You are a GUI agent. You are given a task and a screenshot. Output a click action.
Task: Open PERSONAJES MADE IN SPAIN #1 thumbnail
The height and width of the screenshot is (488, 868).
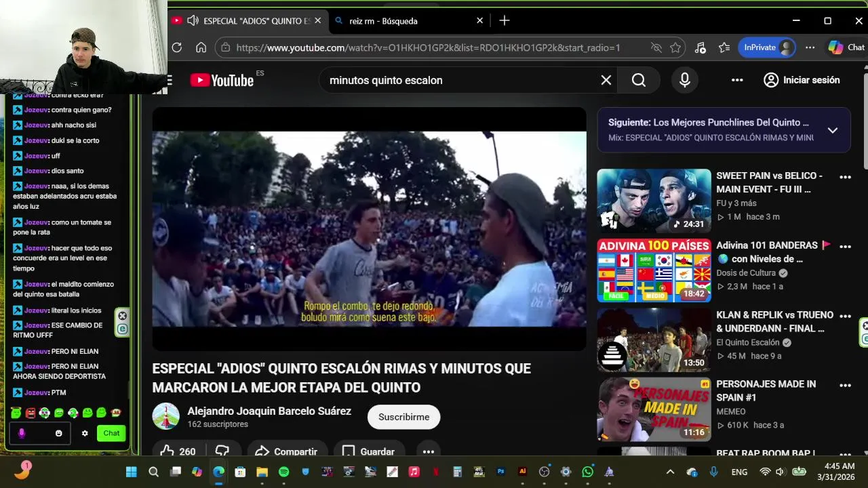pyautogui.click(x=654, y=409)
